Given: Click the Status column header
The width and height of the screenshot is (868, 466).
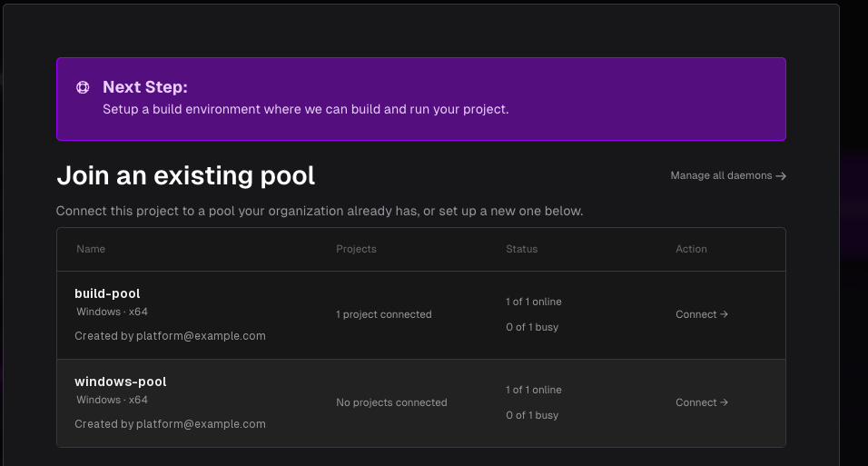Looking at the screenshot, I should point(521,249).
